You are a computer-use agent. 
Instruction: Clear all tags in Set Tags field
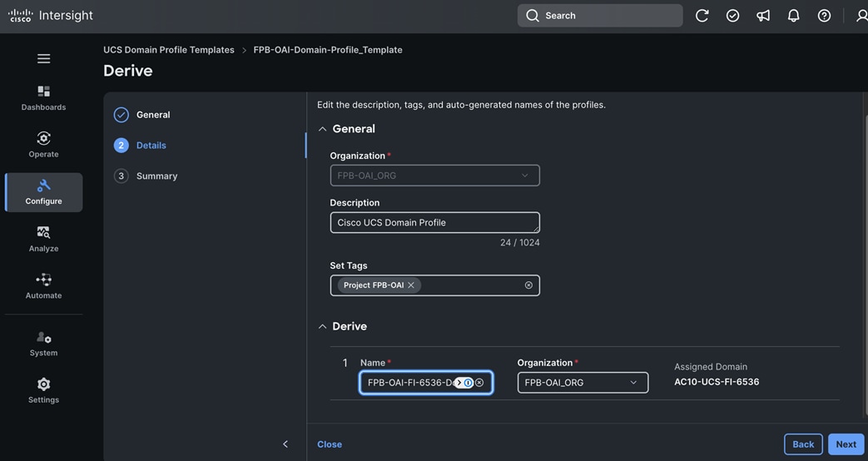(528, 285)
